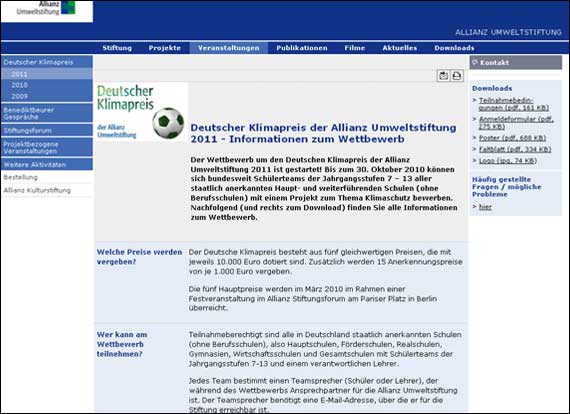Select year 2009 in sidebar

47,96
